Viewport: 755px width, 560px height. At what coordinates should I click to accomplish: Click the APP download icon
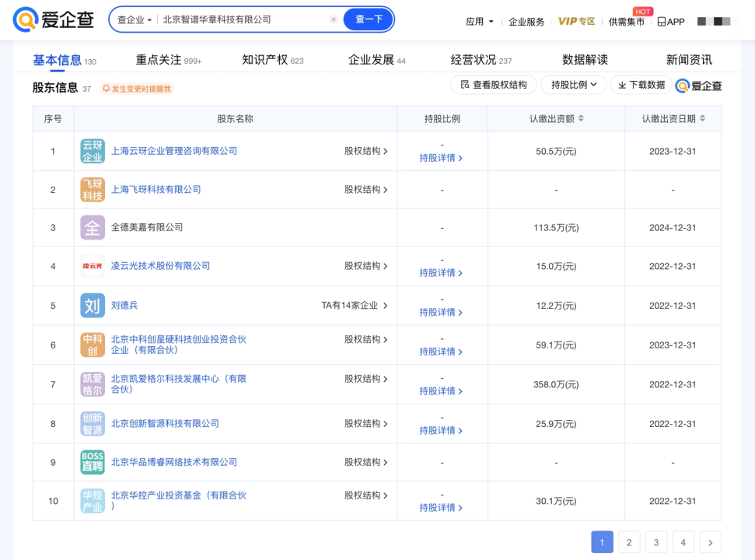click(671, 22)
